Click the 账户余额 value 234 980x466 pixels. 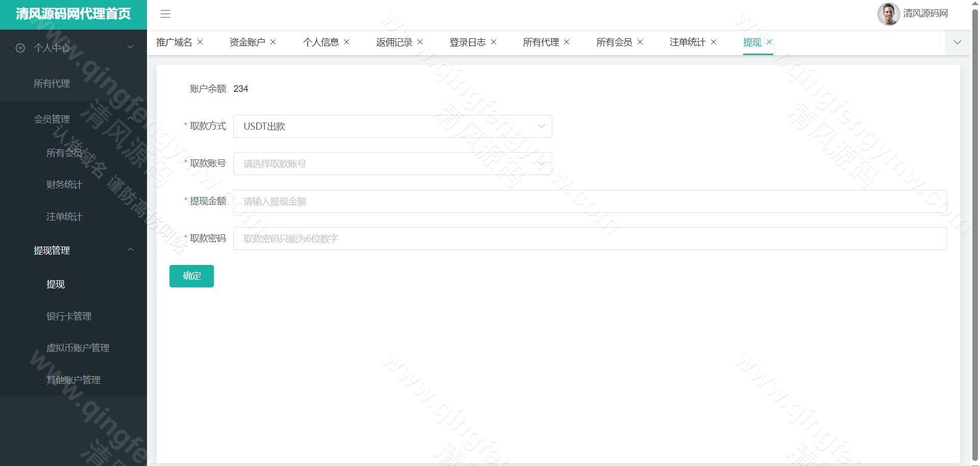(241, 89)
